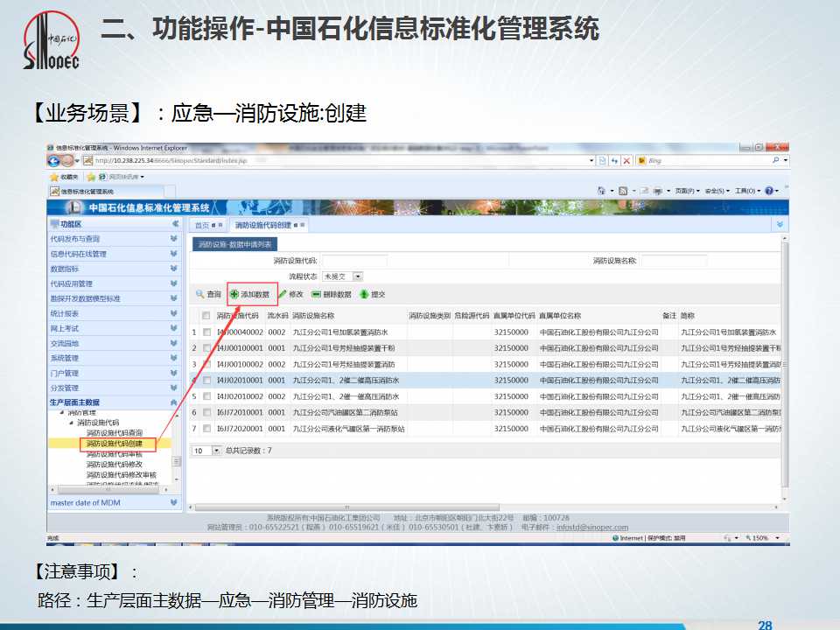This screenshot has width=840, height=630.
Task: Switch to the 首页 tab
Action: (208, 225)
